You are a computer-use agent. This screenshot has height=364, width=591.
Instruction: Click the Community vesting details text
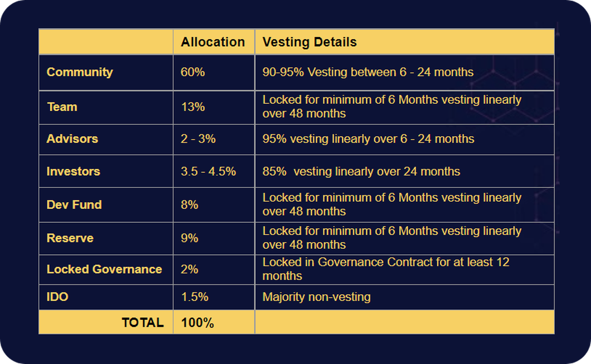[368, 72]
